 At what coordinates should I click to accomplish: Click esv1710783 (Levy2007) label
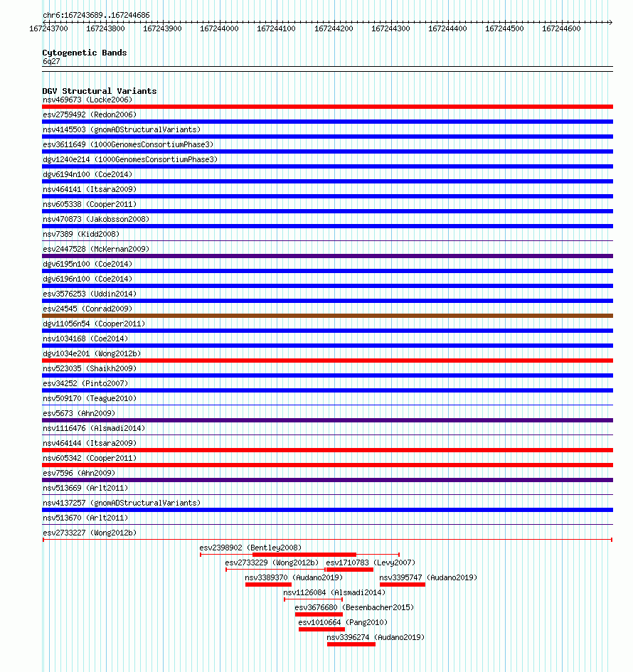(371, 562)
